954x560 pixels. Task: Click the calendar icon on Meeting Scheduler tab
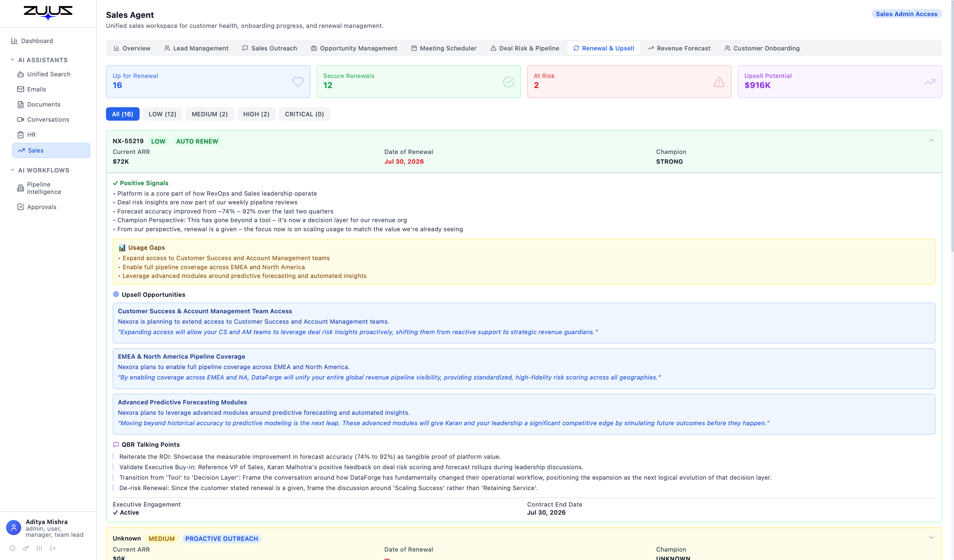pos(414,48)
